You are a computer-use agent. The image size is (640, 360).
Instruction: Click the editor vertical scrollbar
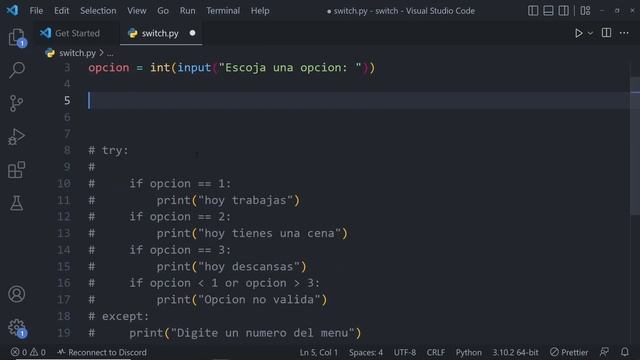click(635, 147)
